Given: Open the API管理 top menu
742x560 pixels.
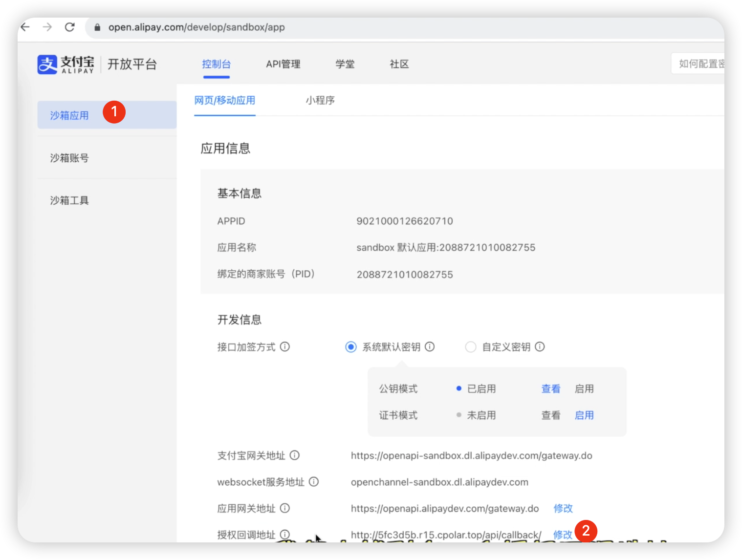Looking at the screenshot, I should pos(283,64).
